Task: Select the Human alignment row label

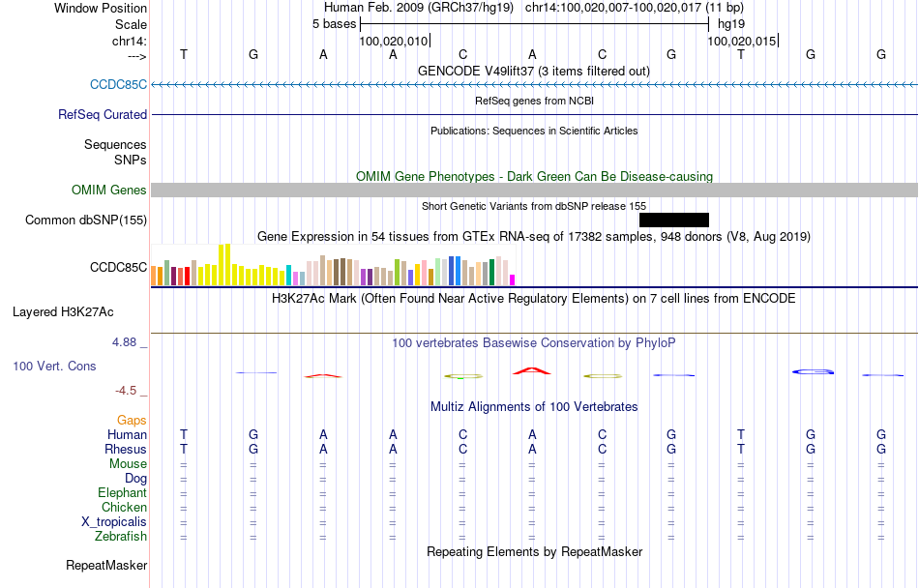Action: (x=127, y=434)
